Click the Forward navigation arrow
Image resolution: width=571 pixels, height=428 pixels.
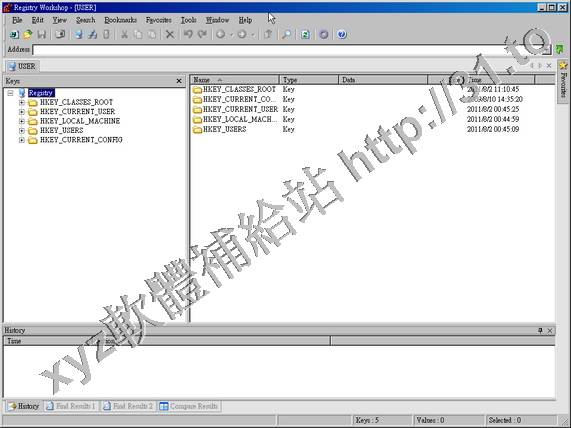coord(242,35)
